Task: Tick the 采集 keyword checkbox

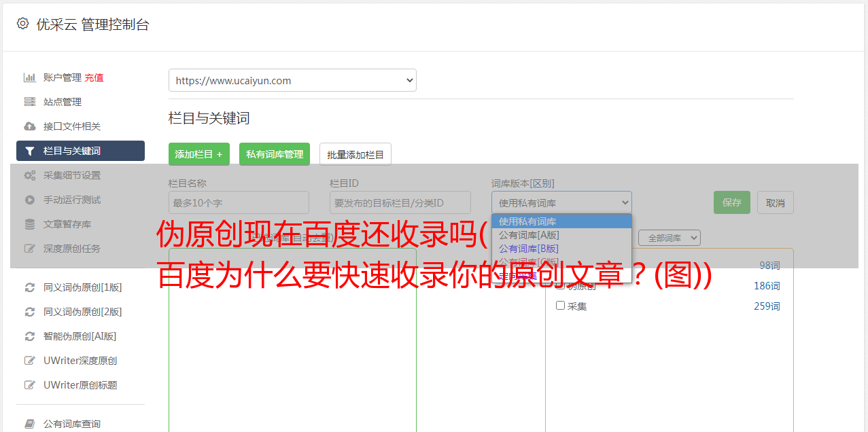Action: click(560, 306)
